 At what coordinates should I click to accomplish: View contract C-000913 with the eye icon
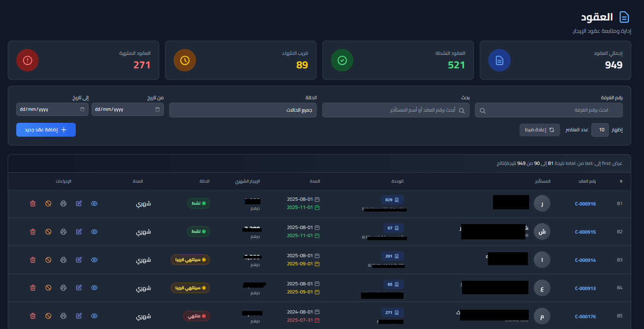coord(94,288)
